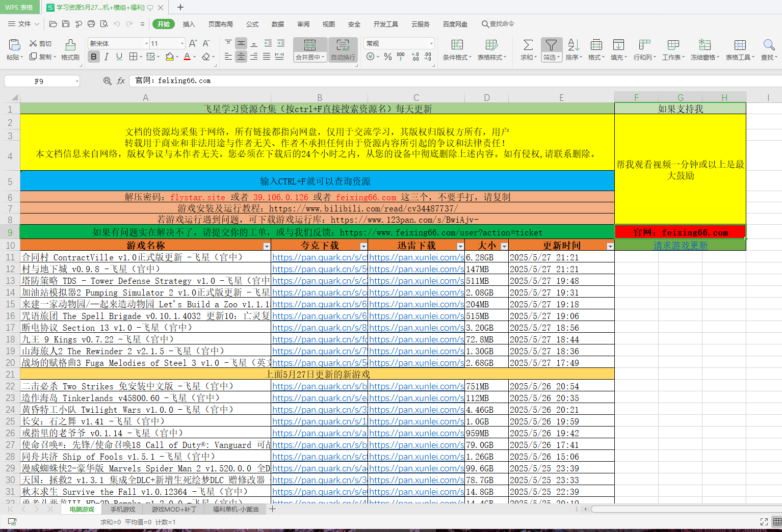Toggle horizontal center alignment

241,57
